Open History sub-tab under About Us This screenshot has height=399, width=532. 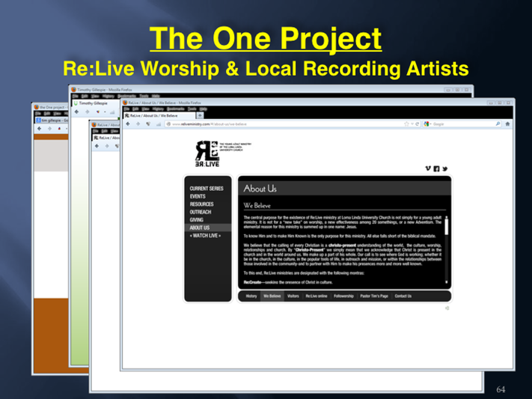(251, 296)
